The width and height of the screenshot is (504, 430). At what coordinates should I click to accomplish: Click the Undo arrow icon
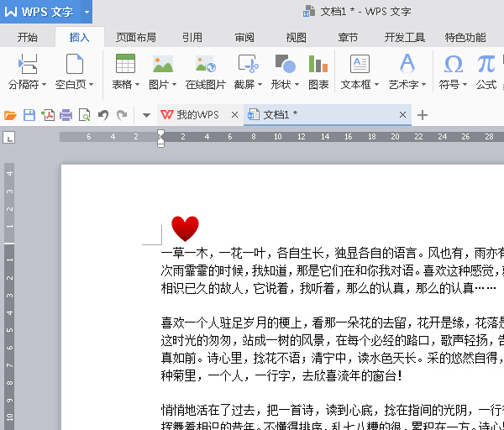(x=103, y=115)
